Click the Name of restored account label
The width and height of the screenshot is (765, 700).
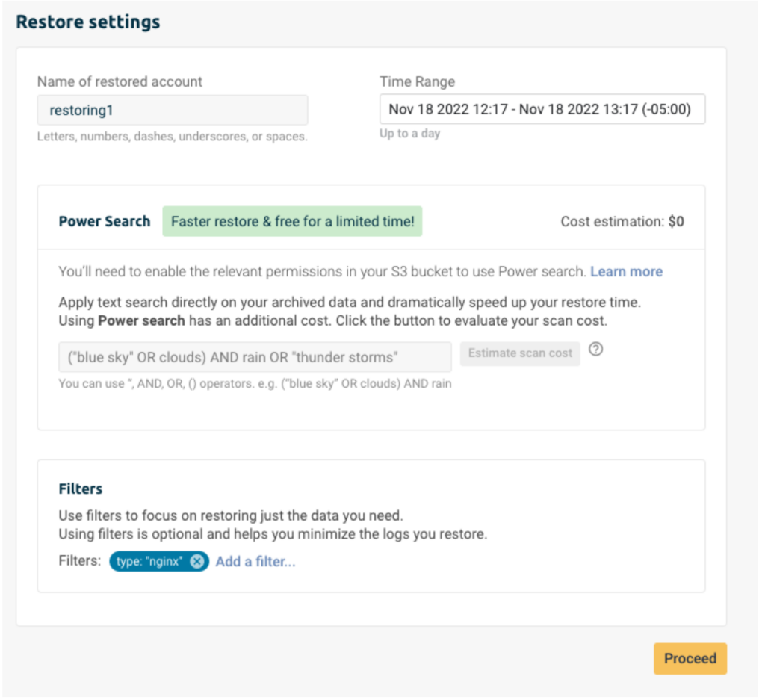[120, 81]
